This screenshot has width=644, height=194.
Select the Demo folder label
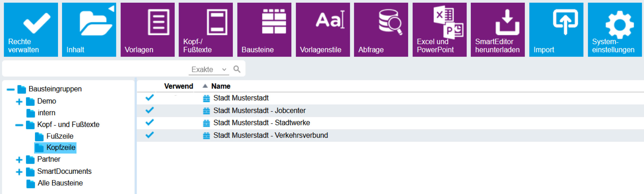(47, 101)
